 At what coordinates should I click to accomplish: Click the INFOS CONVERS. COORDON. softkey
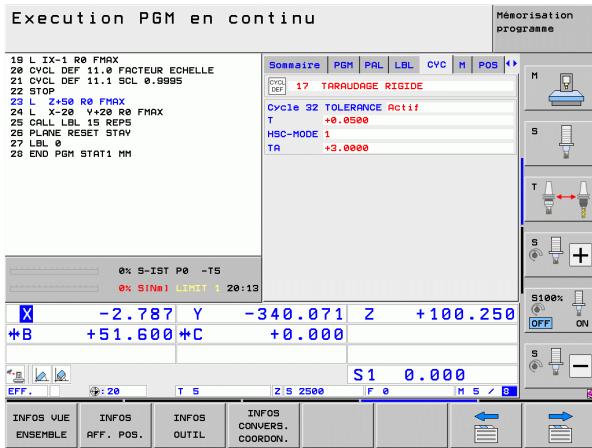[263, 425]
